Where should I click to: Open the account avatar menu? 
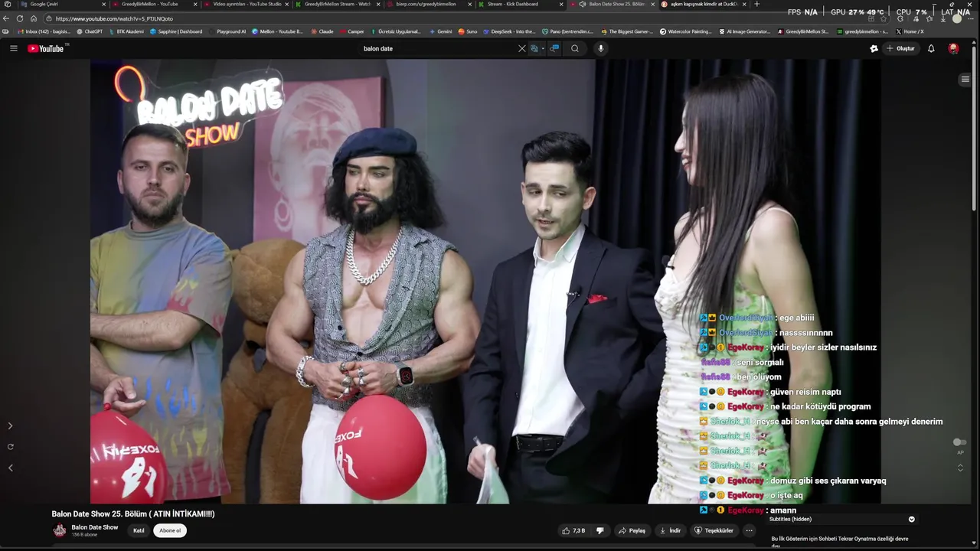point(953,48)
